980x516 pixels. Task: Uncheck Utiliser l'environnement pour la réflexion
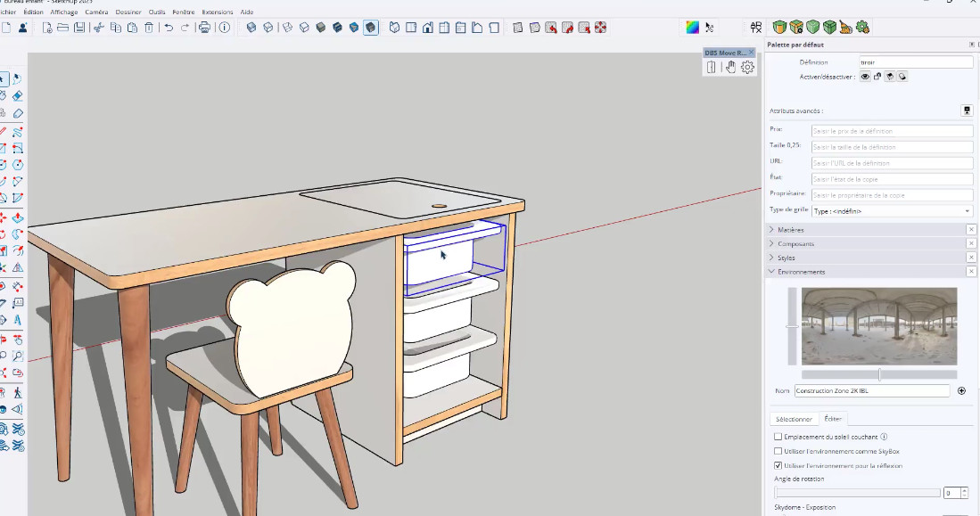(x=778, y=465)
